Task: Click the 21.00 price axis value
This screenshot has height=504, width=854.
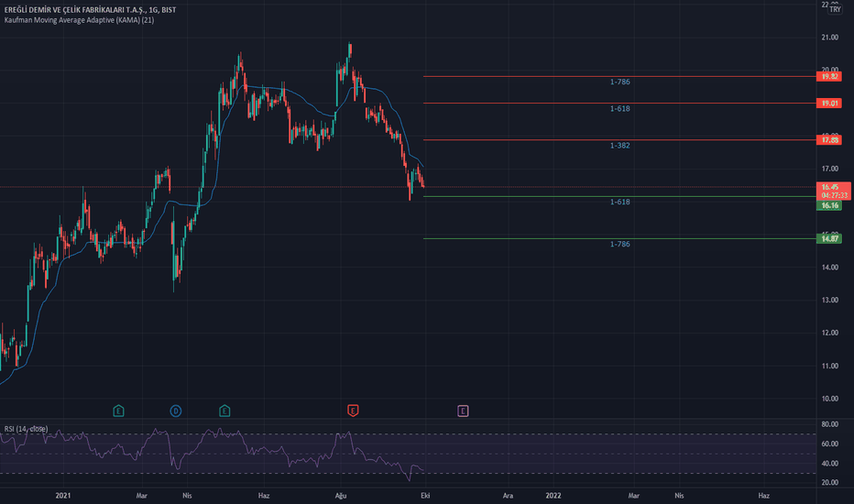Action: click(830, 38)
